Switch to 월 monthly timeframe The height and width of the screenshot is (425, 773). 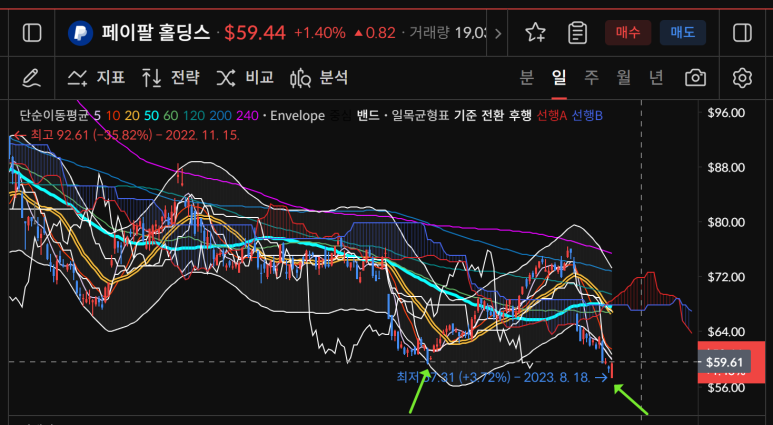tap(624, 78)
